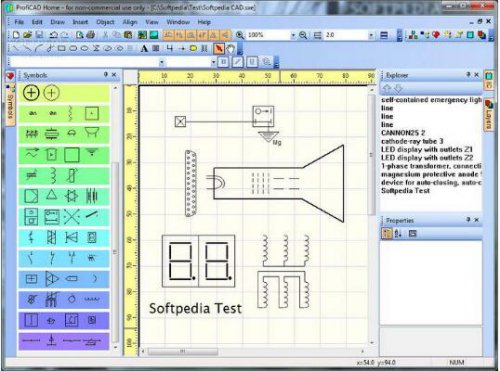
Task: Activate the hand pan tool
Action: tap(231, 49)
